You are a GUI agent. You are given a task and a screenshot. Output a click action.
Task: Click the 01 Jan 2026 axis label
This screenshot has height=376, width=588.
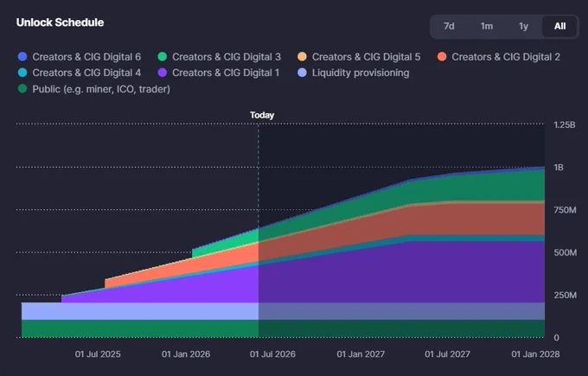click(186, 354)
